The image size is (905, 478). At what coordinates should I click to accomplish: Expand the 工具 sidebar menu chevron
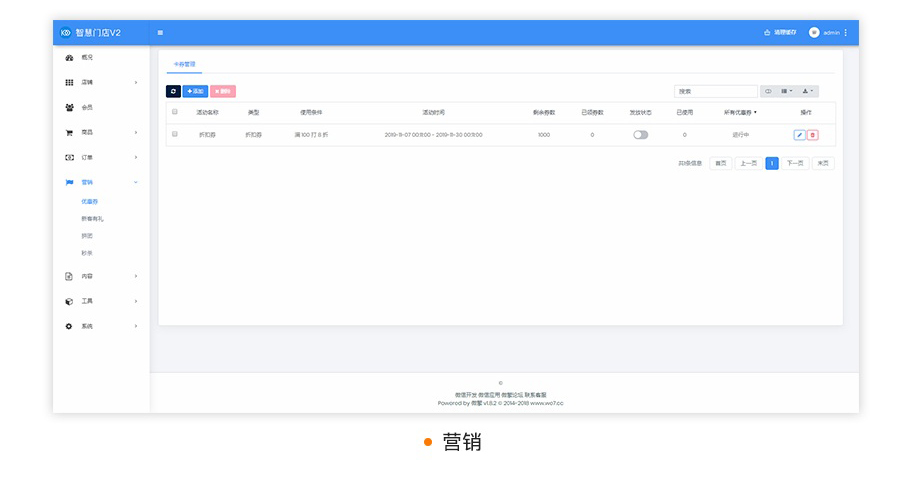(136, 301)
